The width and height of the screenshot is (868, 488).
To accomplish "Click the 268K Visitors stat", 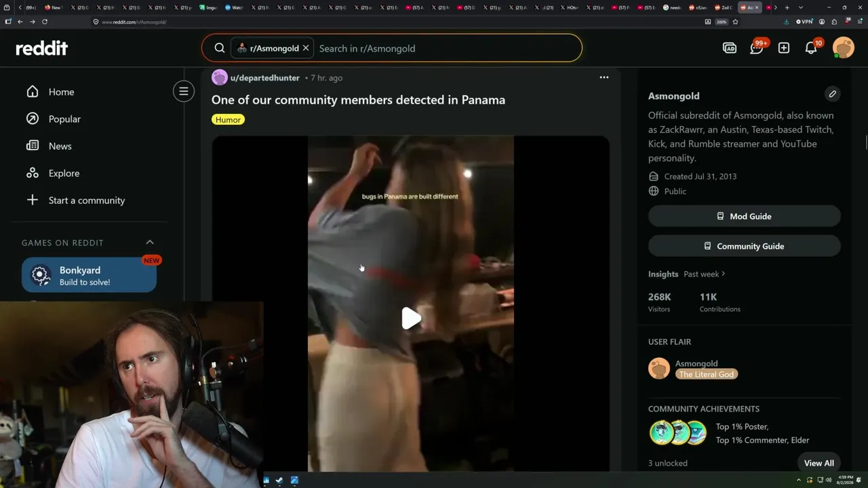I will [x=660, y=302].
